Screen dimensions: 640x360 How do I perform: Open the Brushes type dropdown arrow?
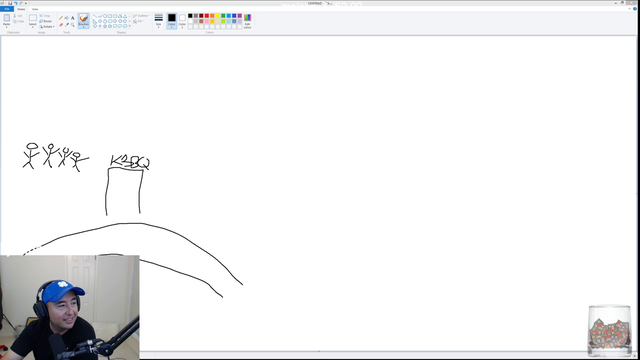(84, 26)
